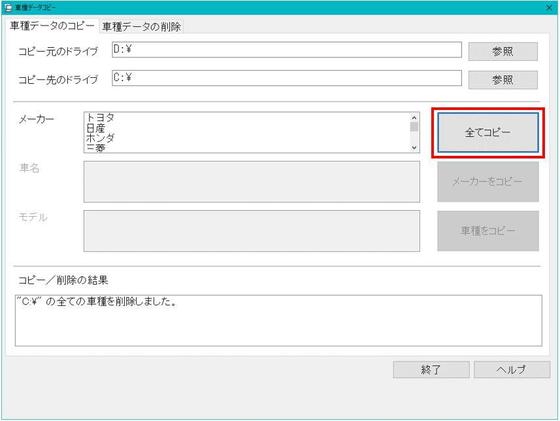
Task: Click the app icon in the title bar
Action: 9,7
